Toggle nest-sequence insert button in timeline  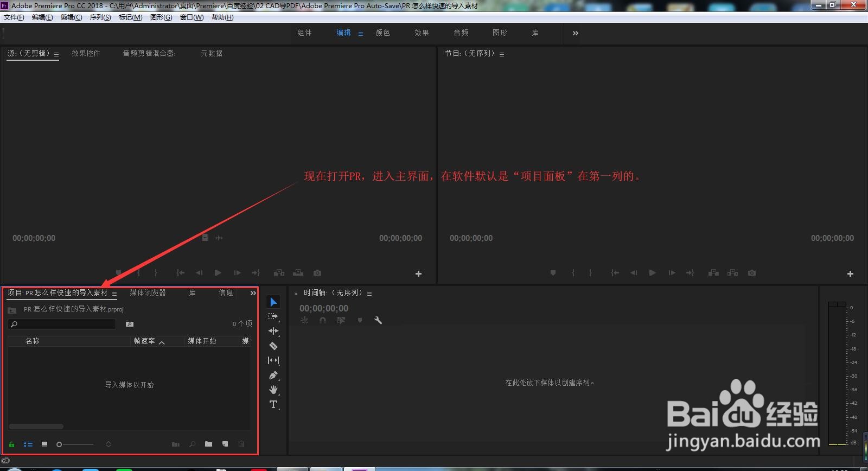point(304,320)
